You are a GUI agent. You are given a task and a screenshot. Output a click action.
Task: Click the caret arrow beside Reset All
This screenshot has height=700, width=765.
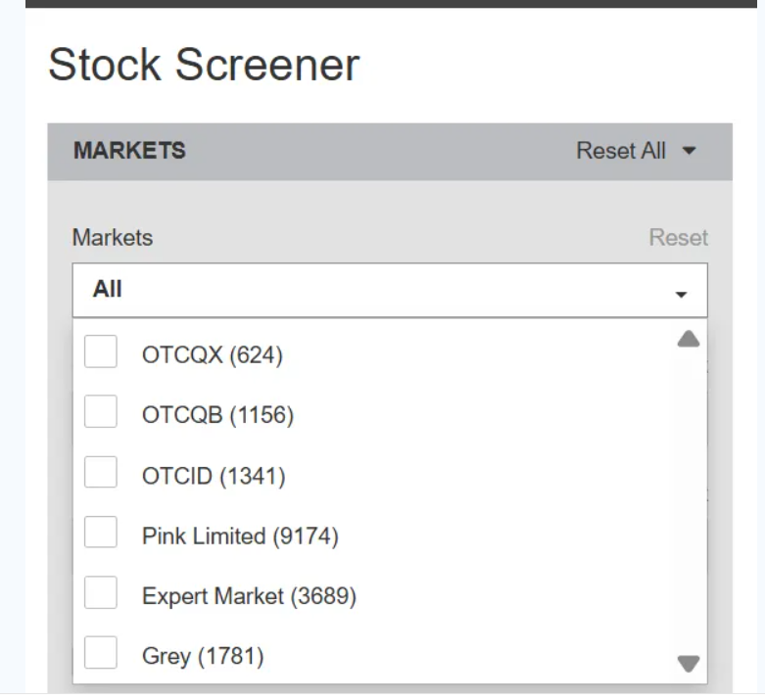pos(689,152)
